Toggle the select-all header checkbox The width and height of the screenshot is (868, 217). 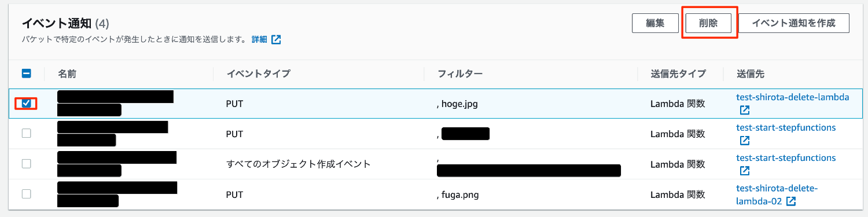click(26, 73)
